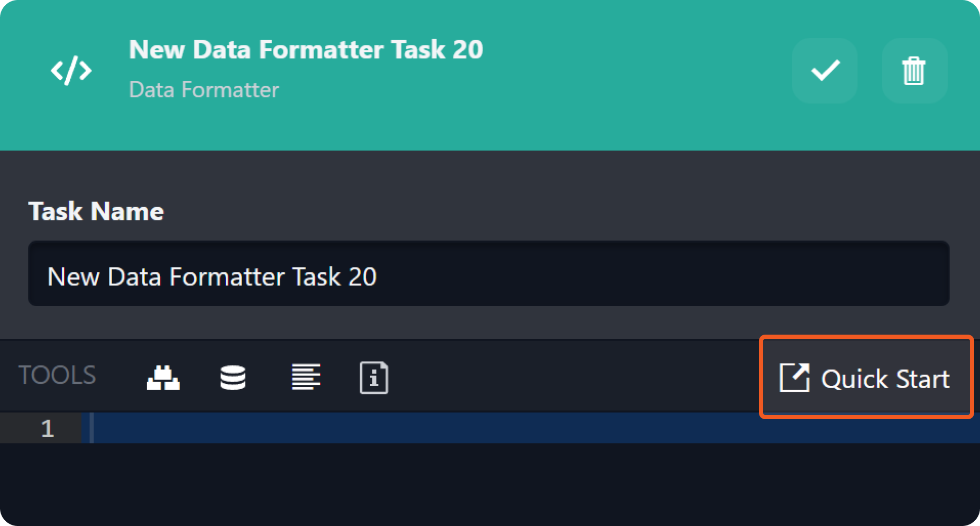Image resolution: width=980 pixels, height=526 pixels.
Task: Click the code brackets icon in header
Action: point(71,70)
